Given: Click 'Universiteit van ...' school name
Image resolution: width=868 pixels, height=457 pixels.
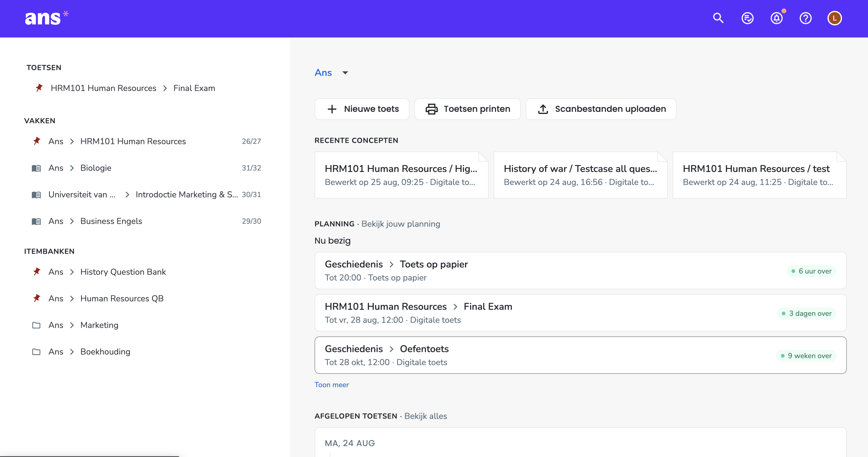Looking at the screenshot, I should [82, 195].
